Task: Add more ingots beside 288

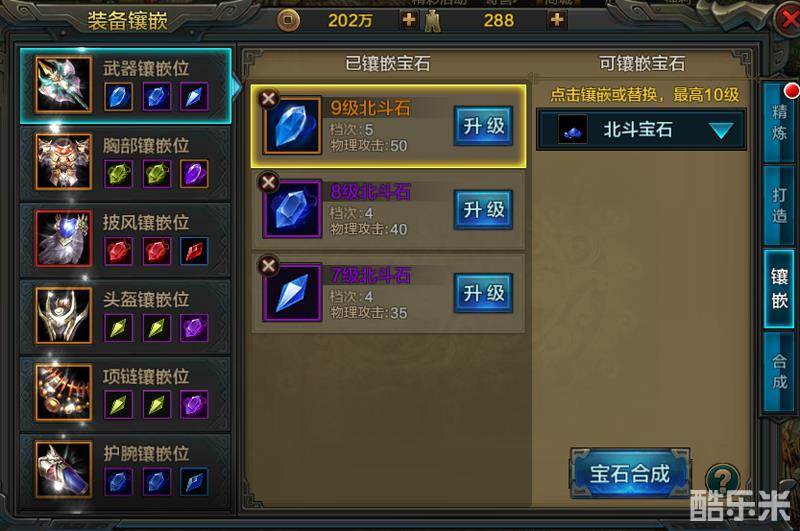Action: point(557,20)
